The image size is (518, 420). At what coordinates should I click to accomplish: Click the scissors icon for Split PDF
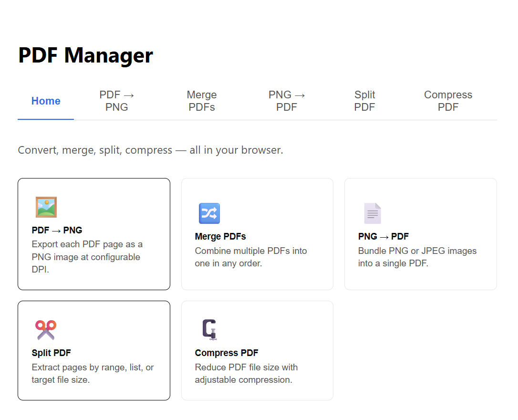[x=46, y=330]
